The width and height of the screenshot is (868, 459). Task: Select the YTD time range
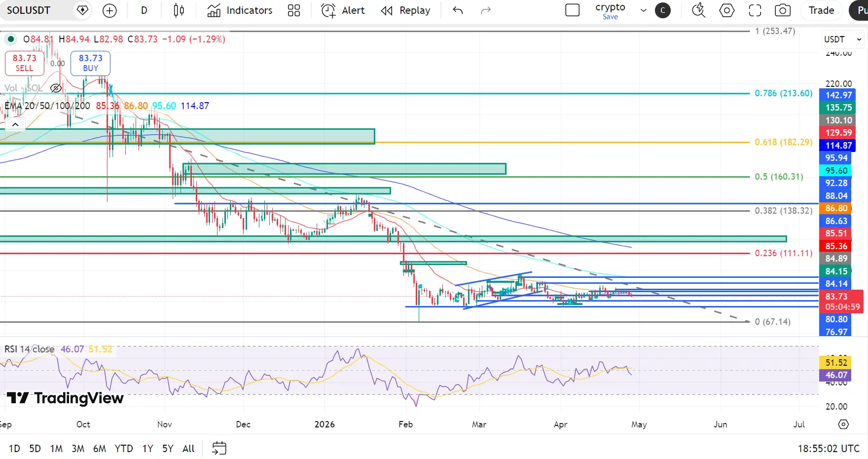(x=124, y=449)
